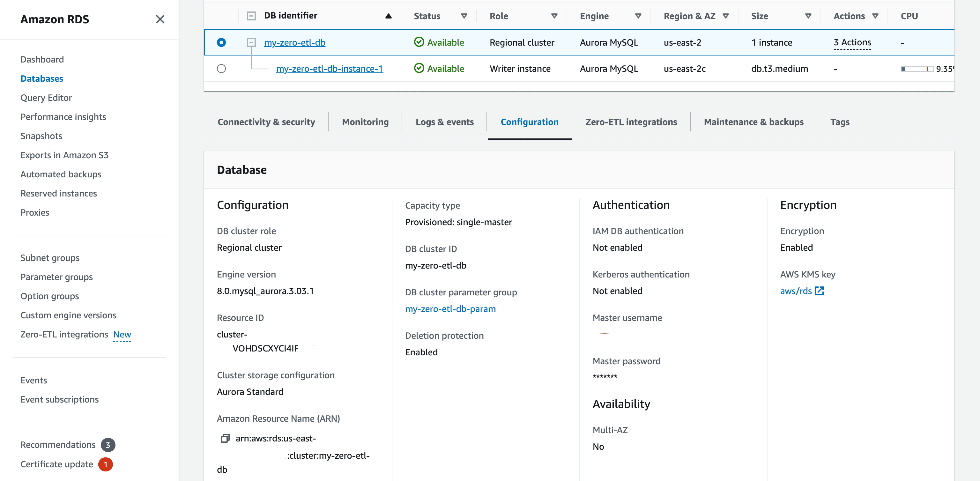This screenshot has height=481, width=980.
Task: Click green Available icon for my-zero-etl-db
Action: pyautogui.click(x=419, y=42)
